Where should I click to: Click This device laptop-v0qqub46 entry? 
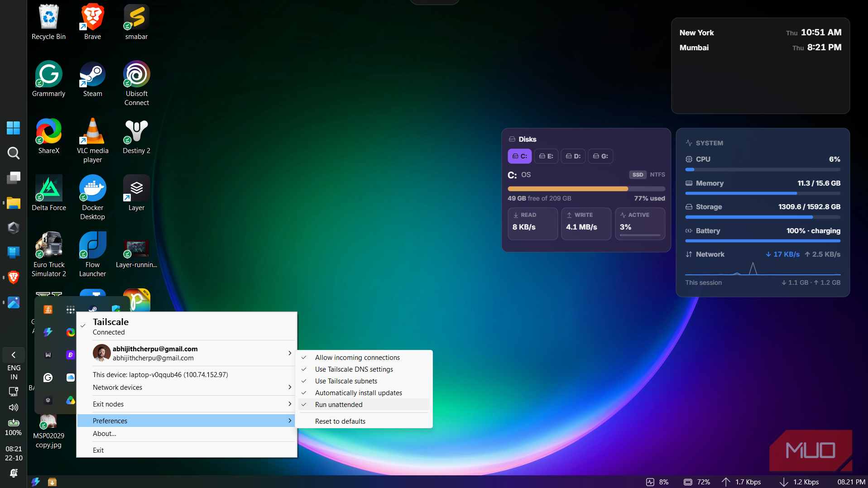187,375
